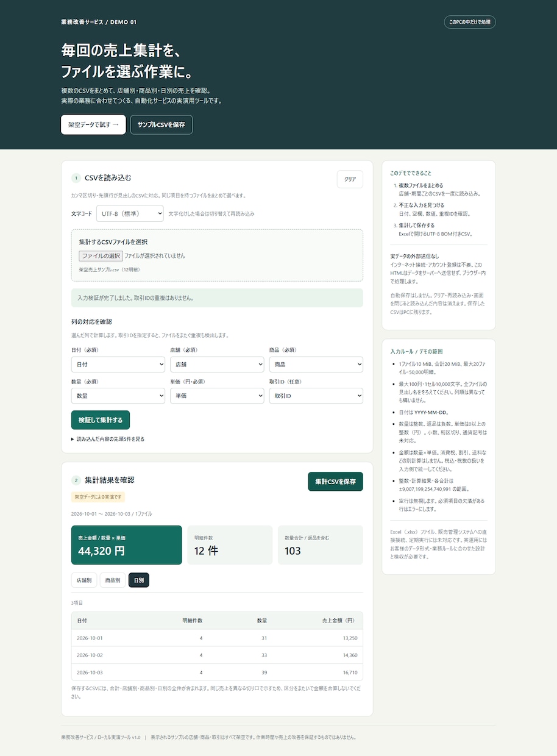557x756 pixels.
Task: Click the 架空データによる実演です badge
Action: point(98,497)
